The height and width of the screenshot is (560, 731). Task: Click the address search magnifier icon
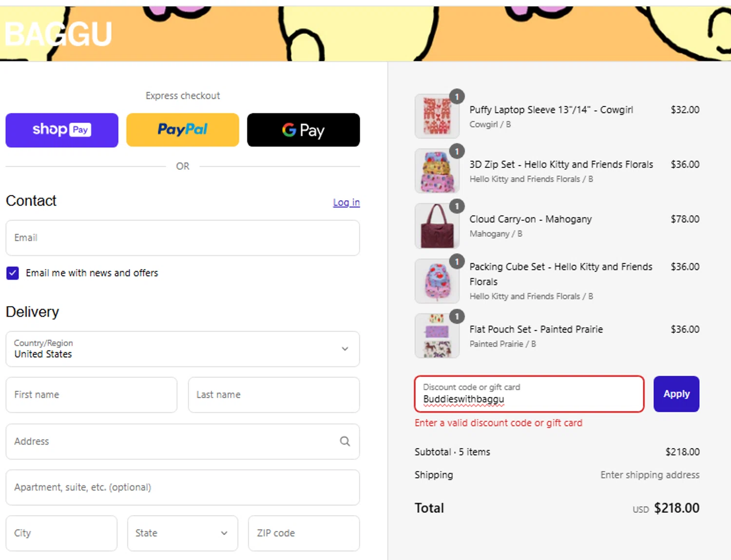345,442
